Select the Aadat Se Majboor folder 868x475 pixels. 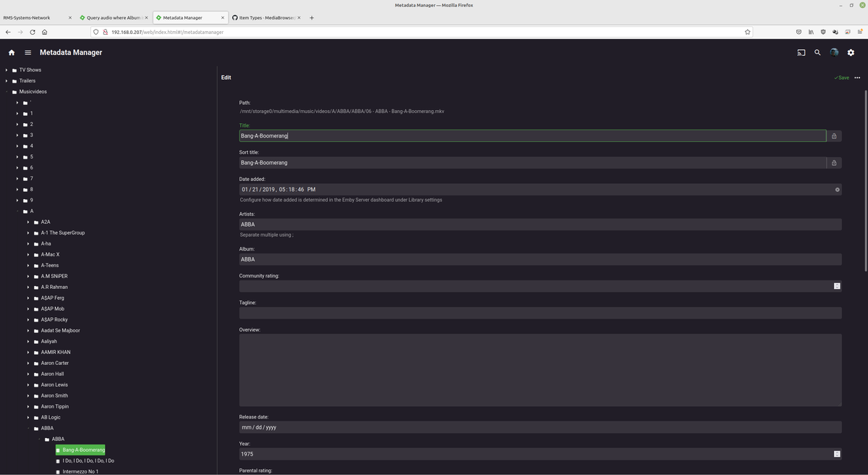[61, 331]
